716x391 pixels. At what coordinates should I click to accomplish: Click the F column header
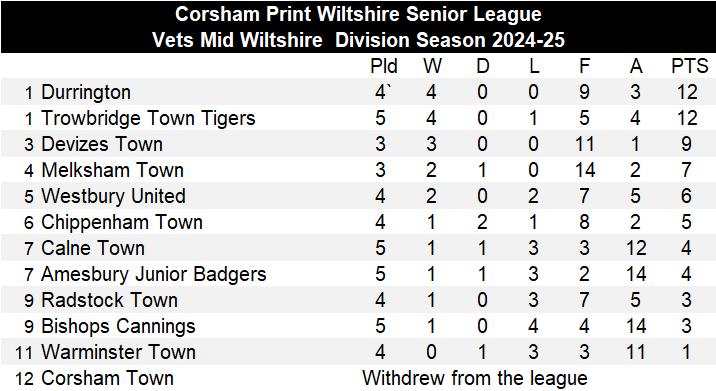point(584,66)
